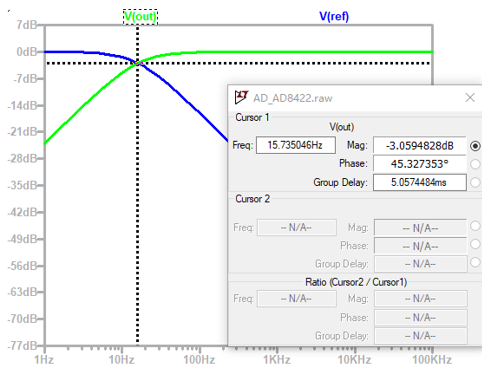Click the cursor crosshair intersection on plot
492x373 pixels.
click(x=138, y=63)
